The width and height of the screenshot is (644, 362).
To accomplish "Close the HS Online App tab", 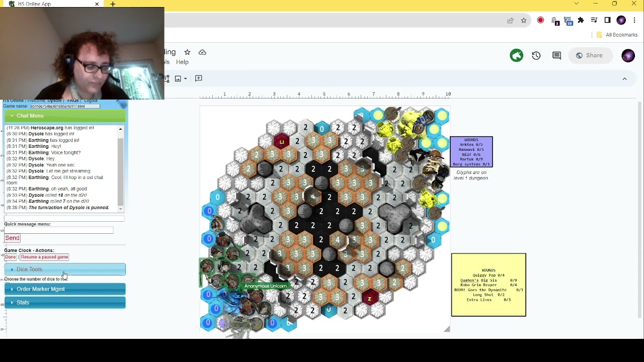I will [97, 4].
